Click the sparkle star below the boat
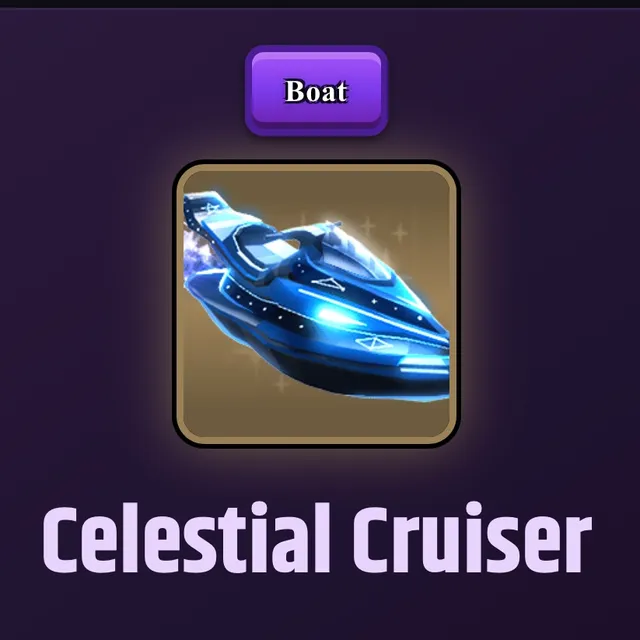Image resolution: width=640 pixels, height=640 pixels. click(282, 384)
